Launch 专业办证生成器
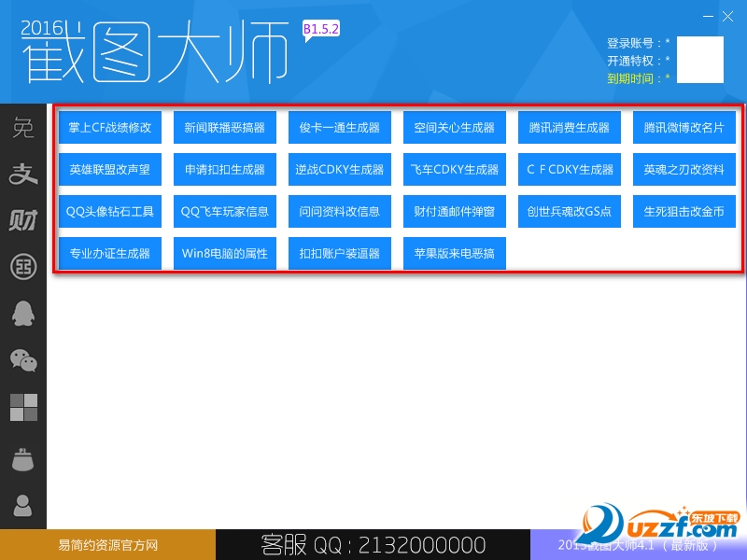 pyautogui.click(x=110, y=253)
